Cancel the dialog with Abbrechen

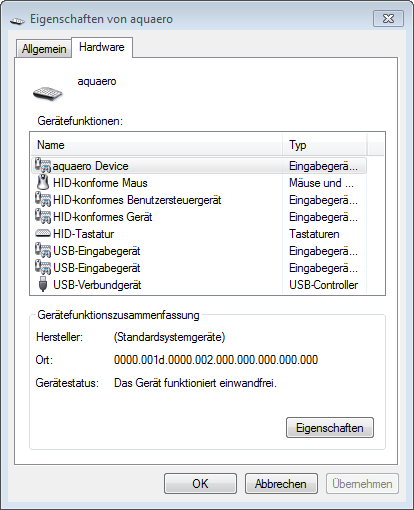[281, 484]
